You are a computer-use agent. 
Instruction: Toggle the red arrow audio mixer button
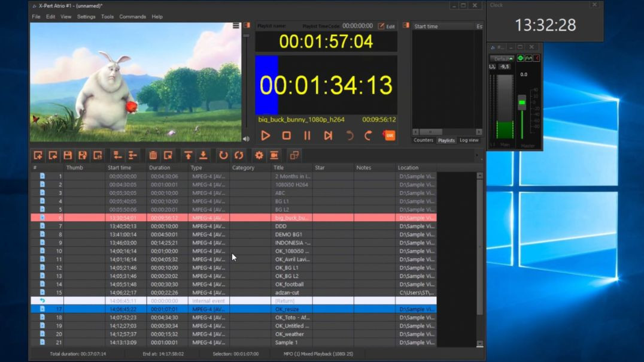click(x=536, y=58)
